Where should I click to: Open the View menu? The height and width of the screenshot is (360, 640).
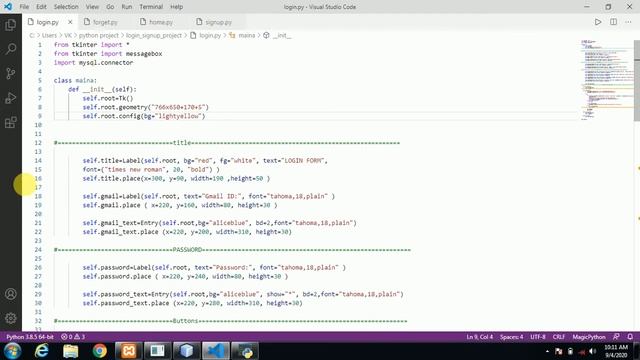(x=92, y=7)
